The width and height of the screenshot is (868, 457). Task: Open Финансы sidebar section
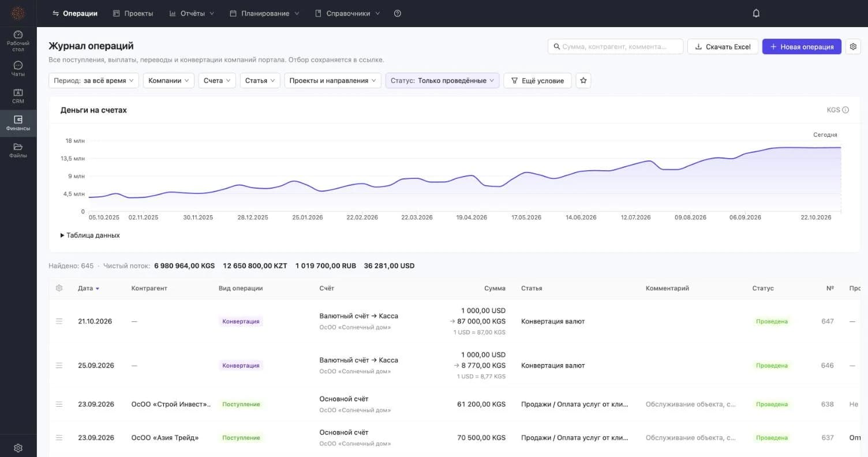click(x=18, y=123)
